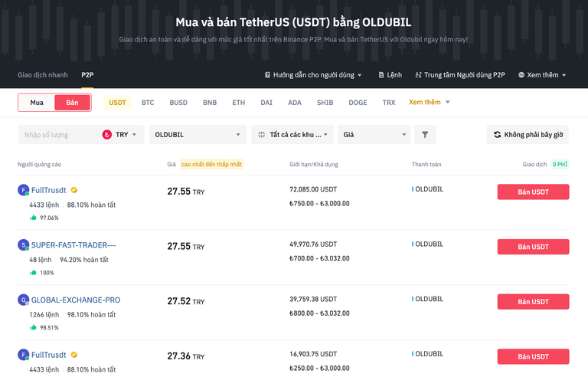
Task: Open the Giao dịch nhanh tab
Action: pyautogui.click(x=43, y=75)
